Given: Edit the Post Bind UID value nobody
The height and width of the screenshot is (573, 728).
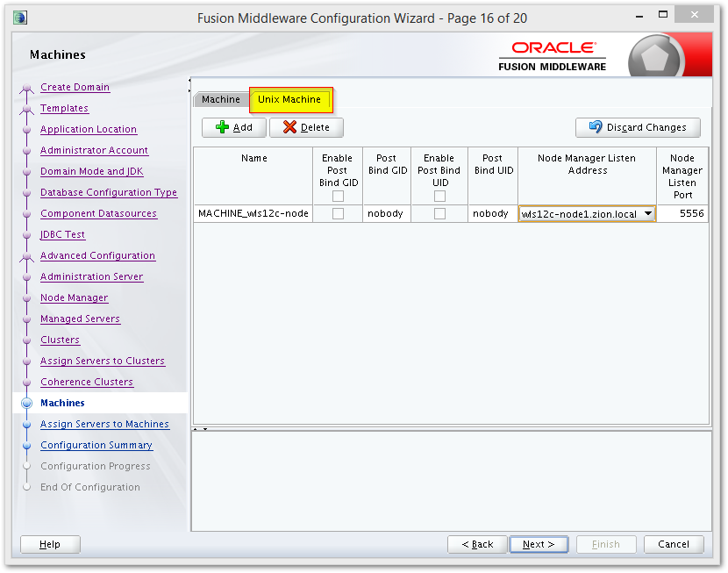Looking at the screenshot, I should (492, 213).
